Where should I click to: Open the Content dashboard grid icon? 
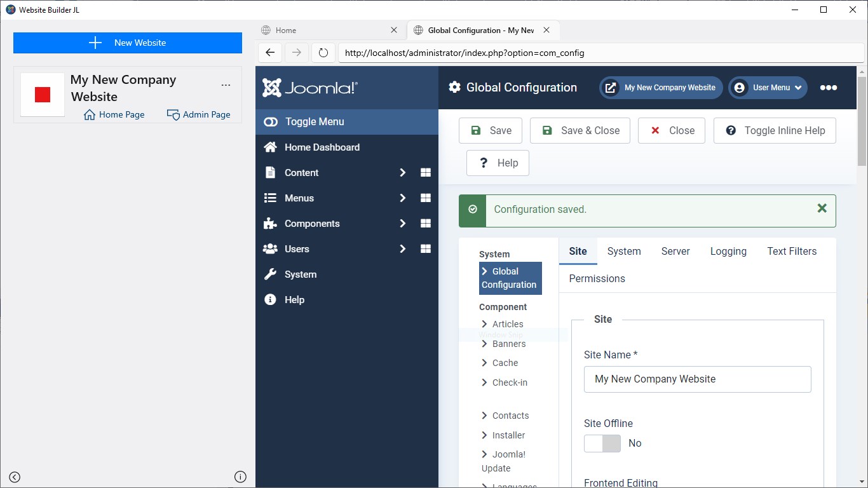[x=426, y=173]
